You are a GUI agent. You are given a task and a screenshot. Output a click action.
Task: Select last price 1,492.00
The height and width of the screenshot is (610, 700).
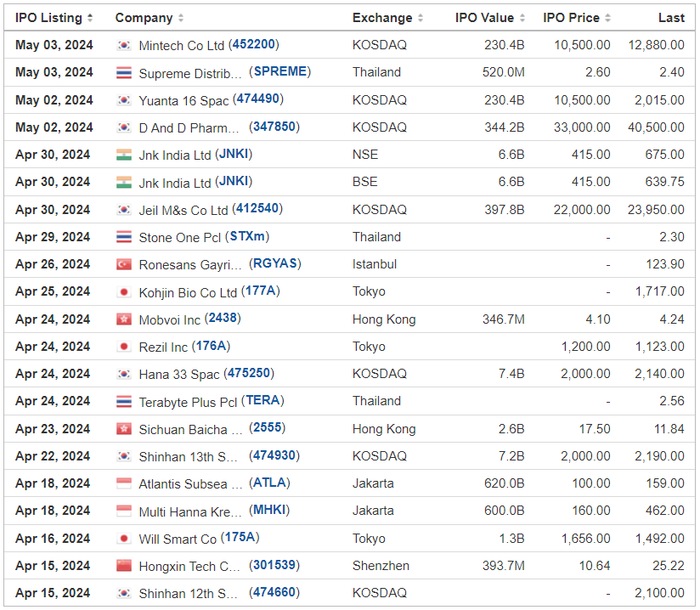[x=659, y=539]
